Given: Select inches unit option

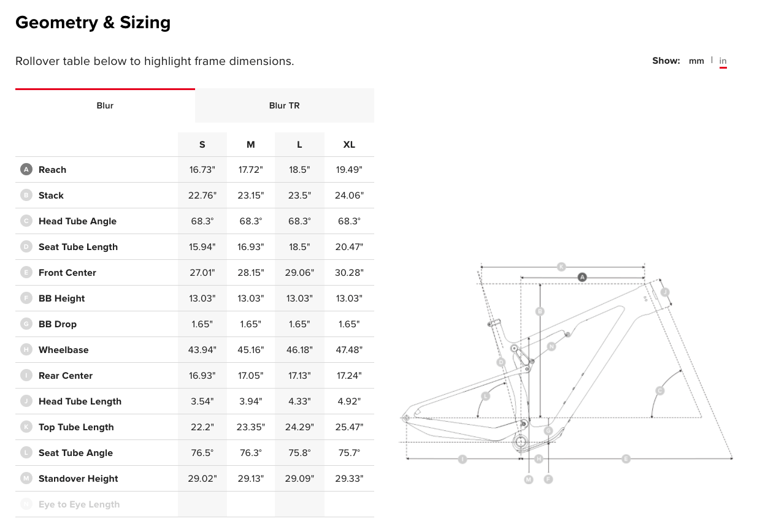Looking at the screenshot, I should pyautogui.click(x=723, y=61).
